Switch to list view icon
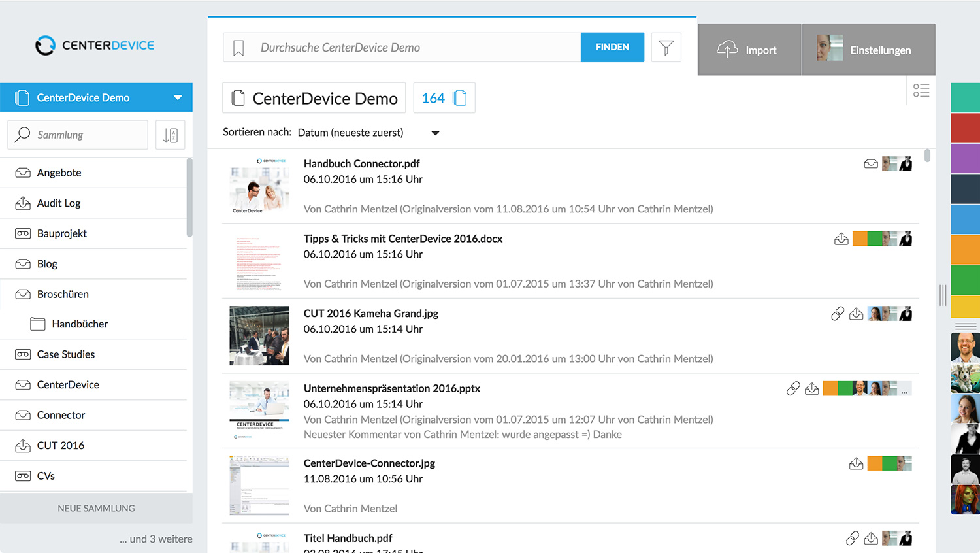Viewport: 980px width, 553px height. pos(921,90)
